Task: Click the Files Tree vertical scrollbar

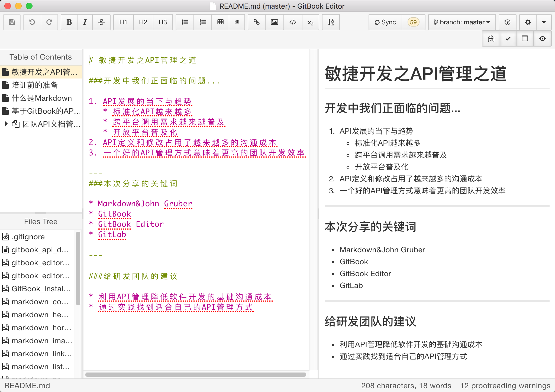Action: tap(78, 268)
